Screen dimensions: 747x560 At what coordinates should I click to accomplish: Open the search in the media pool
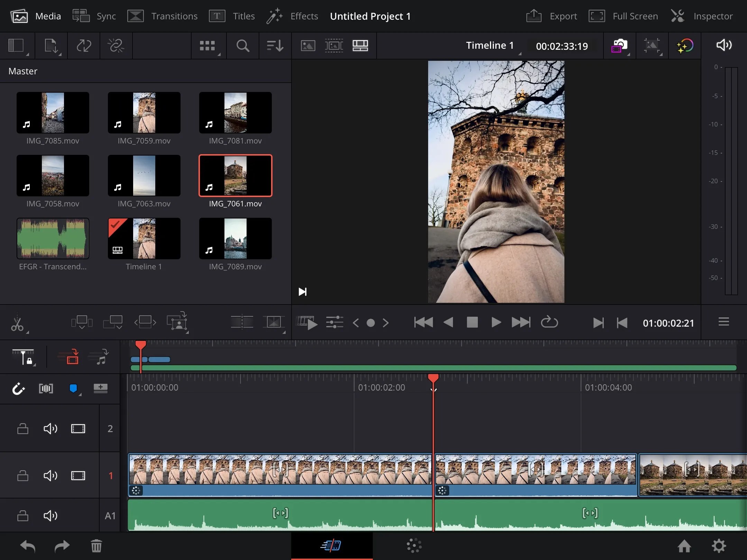(242, 46)
